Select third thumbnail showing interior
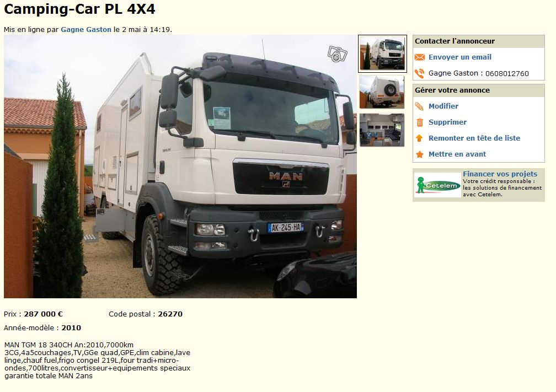Screen dimensions: 556x392 pos(382,130)
